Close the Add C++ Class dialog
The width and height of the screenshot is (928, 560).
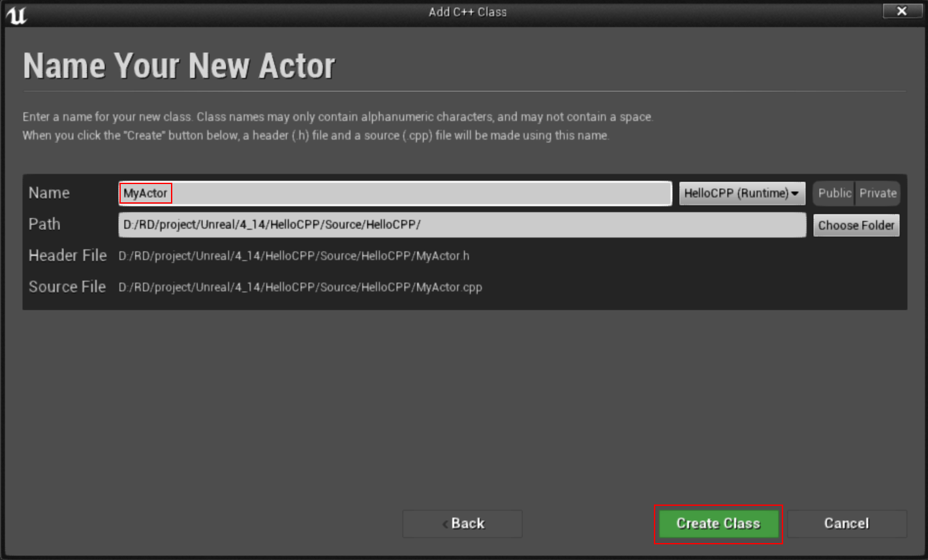(x=901, y=10)
